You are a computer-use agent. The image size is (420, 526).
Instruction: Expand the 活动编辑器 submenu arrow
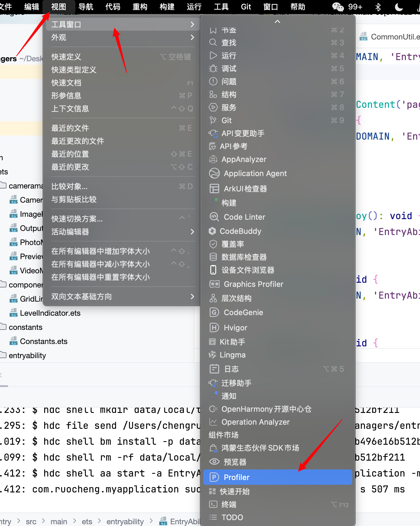tap(192, 232)
